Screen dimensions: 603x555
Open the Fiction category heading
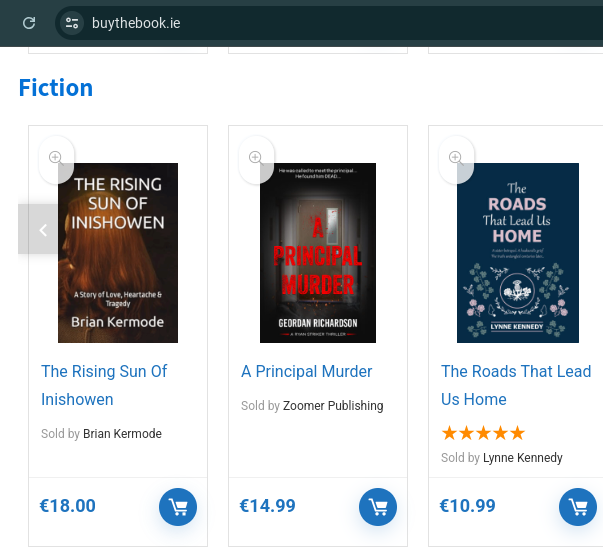click(x=56, y=88)
